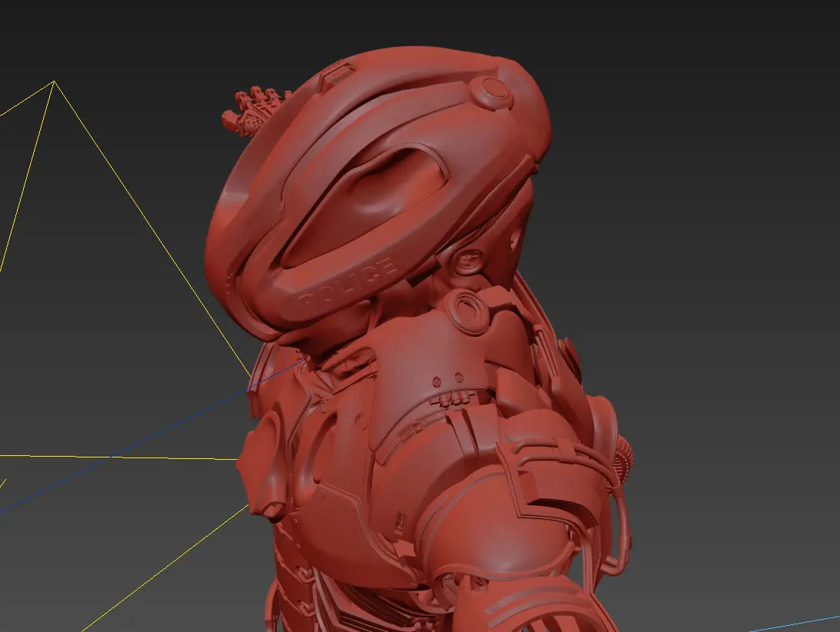
Task: Select the embossed POLICE lettering on the helmet
Action: (348, 281)
